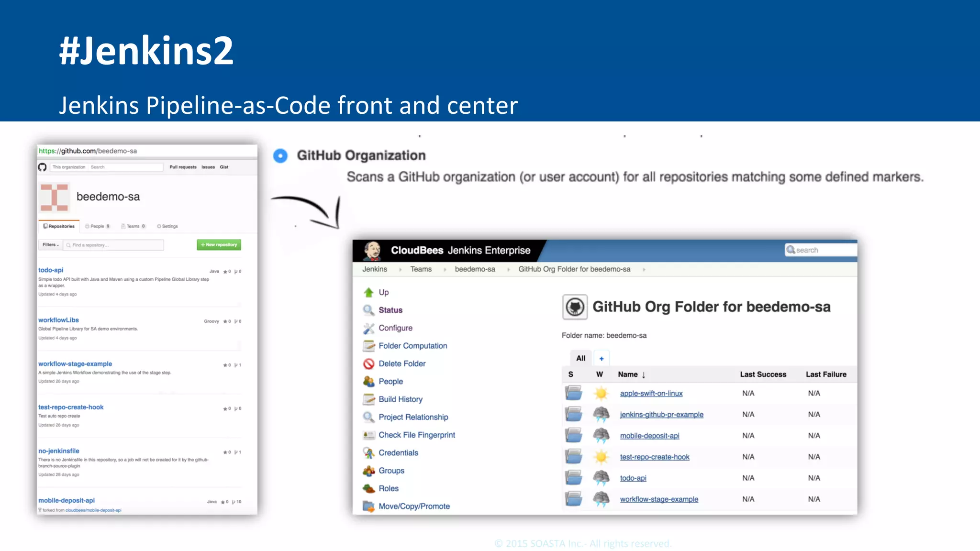This screenshot has height=551, width=980.
Task: Click storm weather icon for todo-api
Action: tap(601, 478)
